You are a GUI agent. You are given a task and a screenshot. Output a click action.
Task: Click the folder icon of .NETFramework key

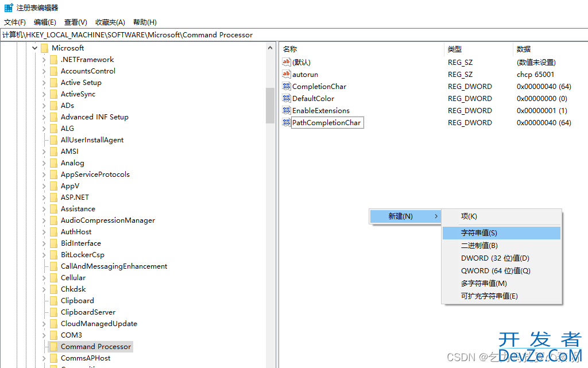53,60
